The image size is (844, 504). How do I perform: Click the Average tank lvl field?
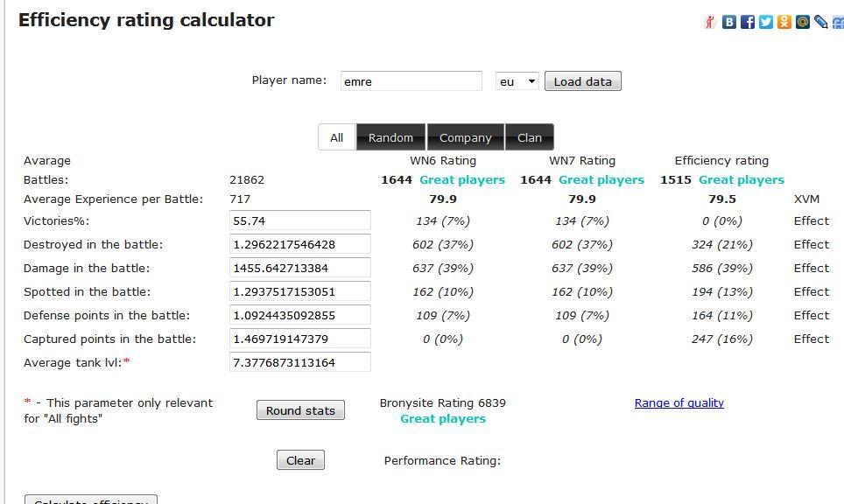[299, 362]
